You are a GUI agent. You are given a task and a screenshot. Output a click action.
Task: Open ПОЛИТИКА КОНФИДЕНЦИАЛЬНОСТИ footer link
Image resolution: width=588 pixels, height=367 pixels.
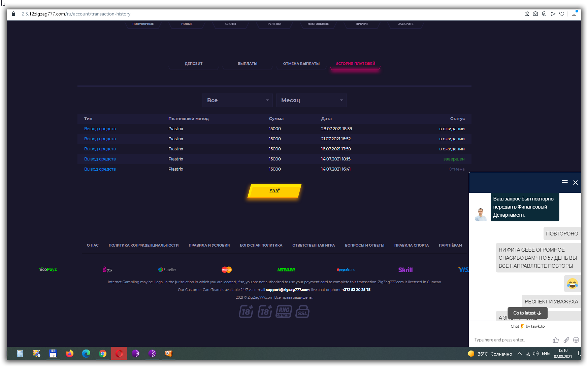pyautogui.click(x=143, y=245)
